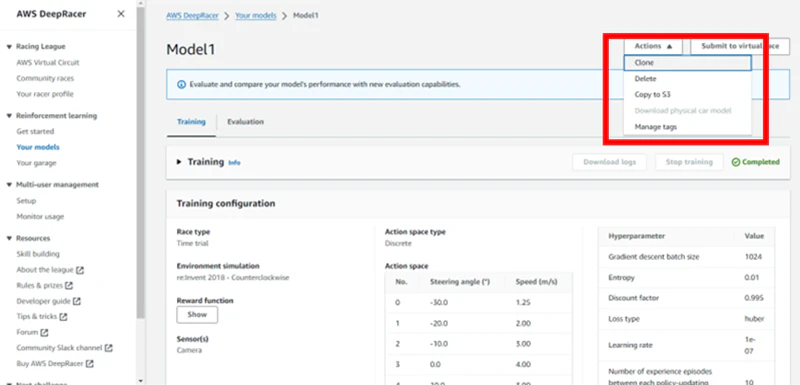Close the AWS DeepRacer sidebar with X
Screen dimensions: 800x385
pos(121,14)
